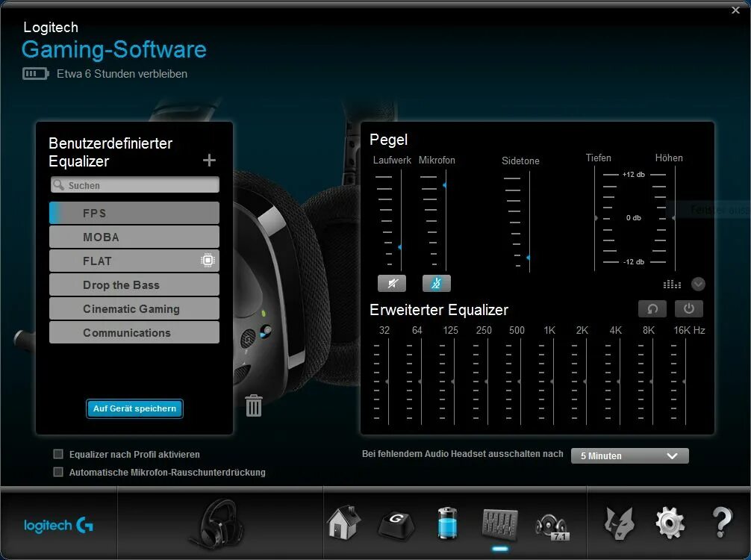Open the help question mark icon
751x560 pixels.
pos(722,523)
